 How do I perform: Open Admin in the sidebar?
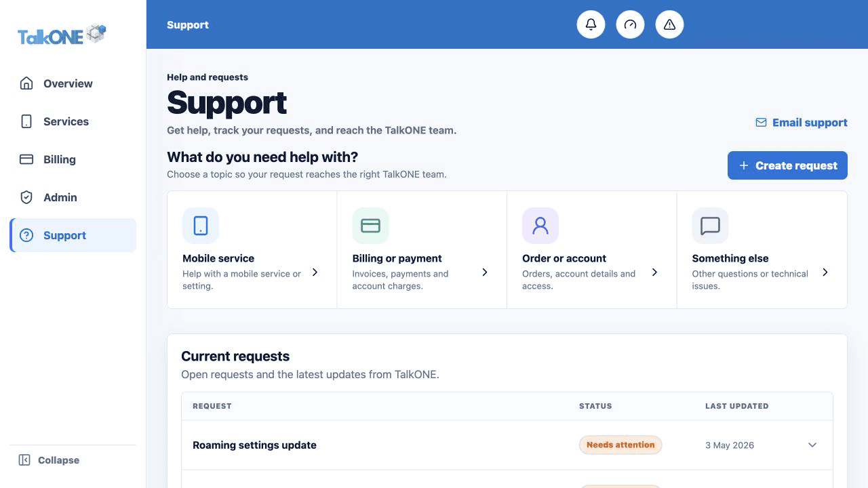click(x=73, y=197)
